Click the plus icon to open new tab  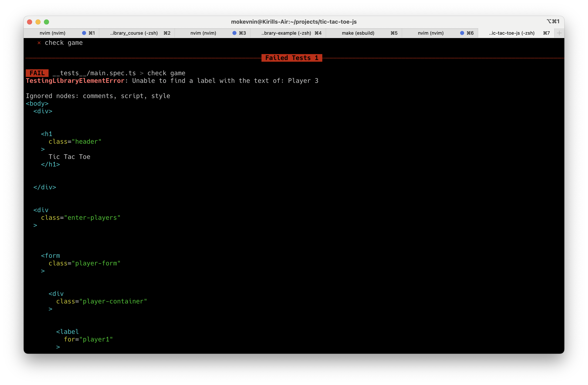[x=559, y=33]
